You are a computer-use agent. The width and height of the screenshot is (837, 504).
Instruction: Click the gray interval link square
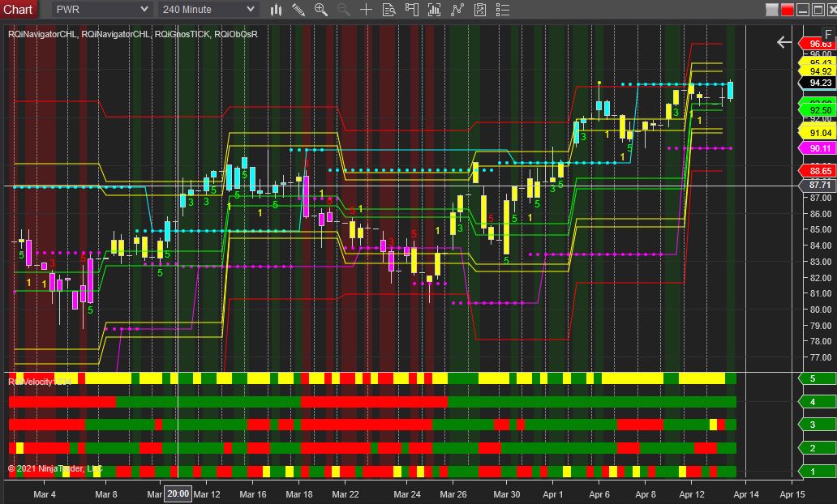click(x=770, y=10)
